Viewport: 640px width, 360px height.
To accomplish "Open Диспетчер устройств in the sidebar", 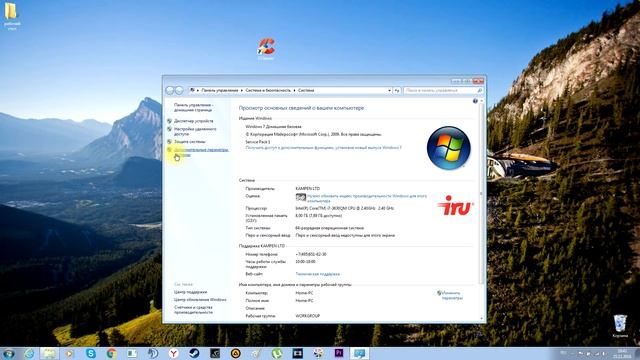I will (193, 121).
